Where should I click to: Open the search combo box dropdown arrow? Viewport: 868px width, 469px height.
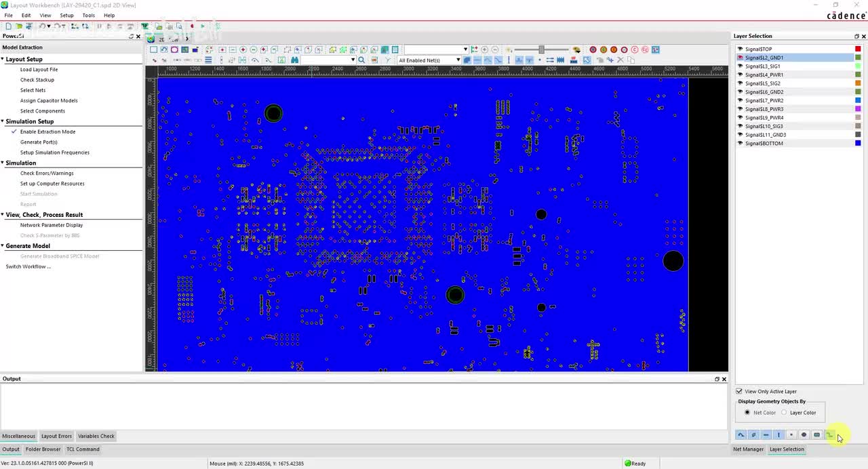[353, 60]
